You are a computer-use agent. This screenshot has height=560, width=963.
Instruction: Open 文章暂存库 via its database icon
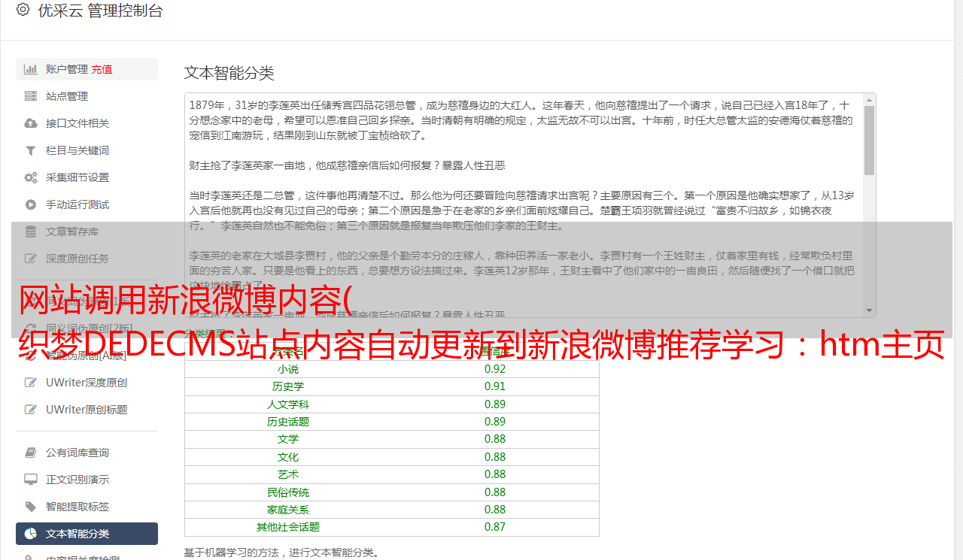click(x=31, y=232)
